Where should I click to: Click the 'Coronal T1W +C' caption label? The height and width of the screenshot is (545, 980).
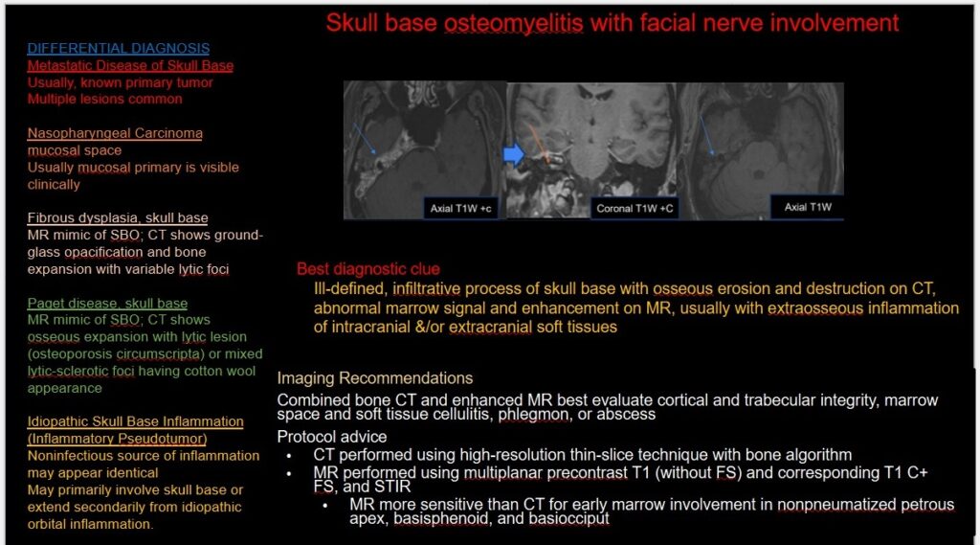point(635,209)
